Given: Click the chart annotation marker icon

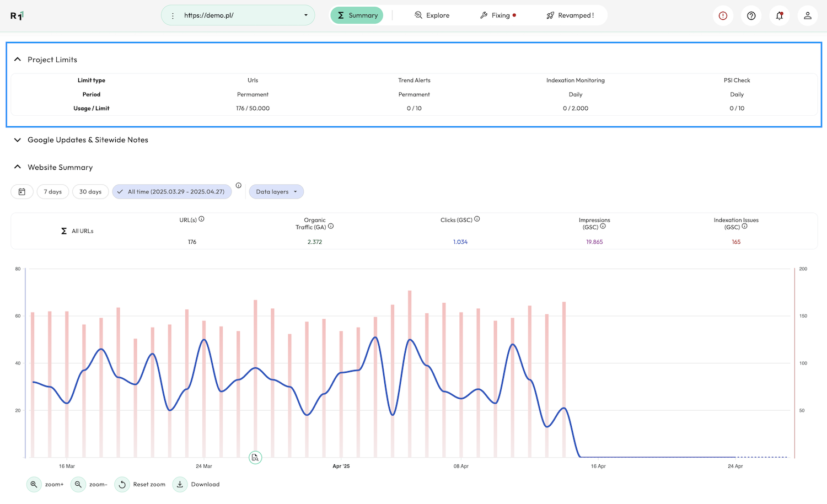Looking at the screenshot, I should (255, 458).
